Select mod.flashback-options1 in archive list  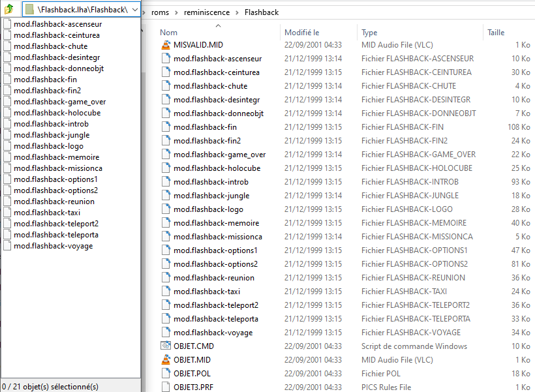[55, 179]
